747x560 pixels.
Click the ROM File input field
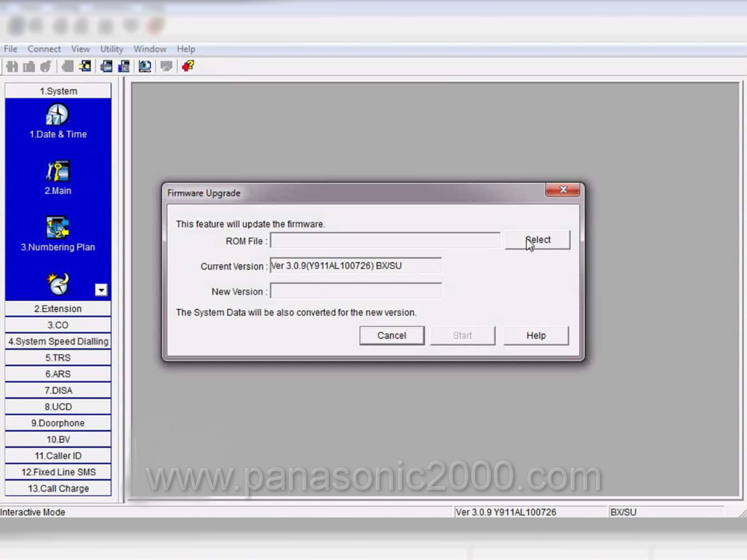[x=385, y=240]
